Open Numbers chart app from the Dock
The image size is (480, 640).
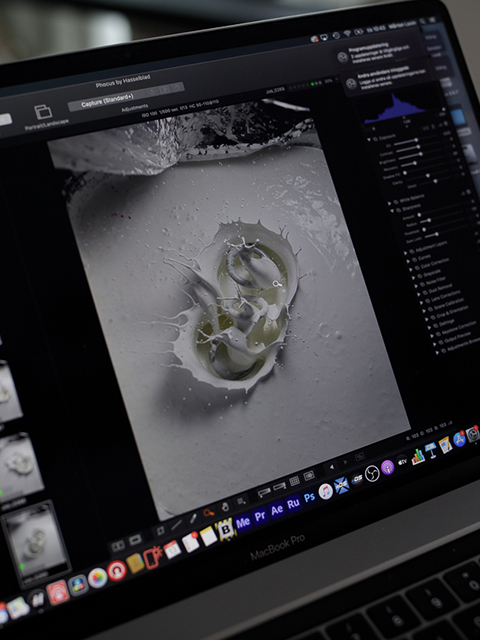pos(417,456)
